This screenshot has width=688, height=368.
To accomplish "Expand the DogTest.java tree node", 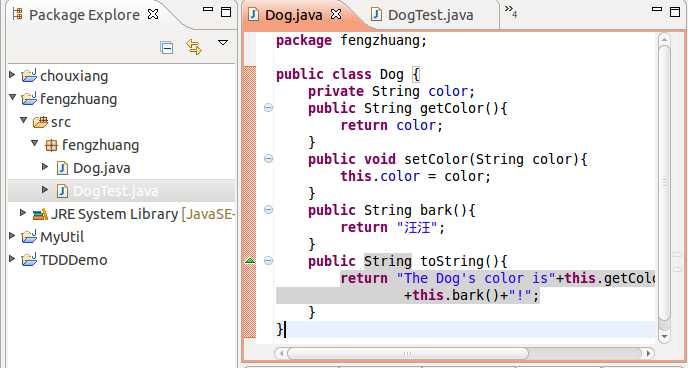I will [45, 190].
